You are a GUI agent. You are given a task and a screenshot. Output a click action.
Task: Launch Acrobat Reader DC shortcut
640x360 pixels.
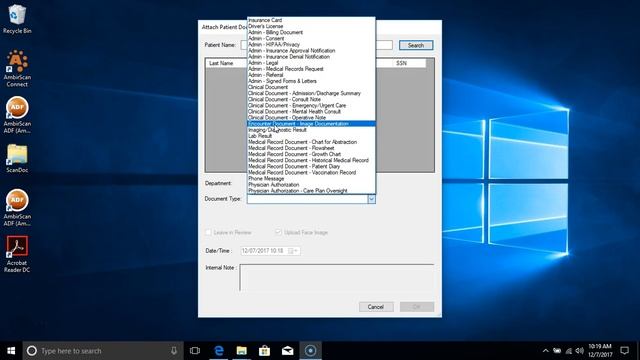click(17, 254)
